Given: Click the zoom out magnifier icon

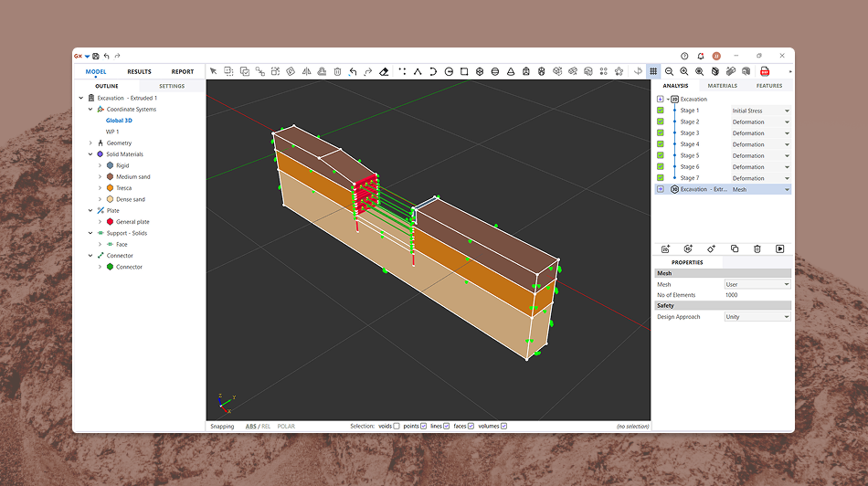Looking at the screenshot, I should pos(670,71).
